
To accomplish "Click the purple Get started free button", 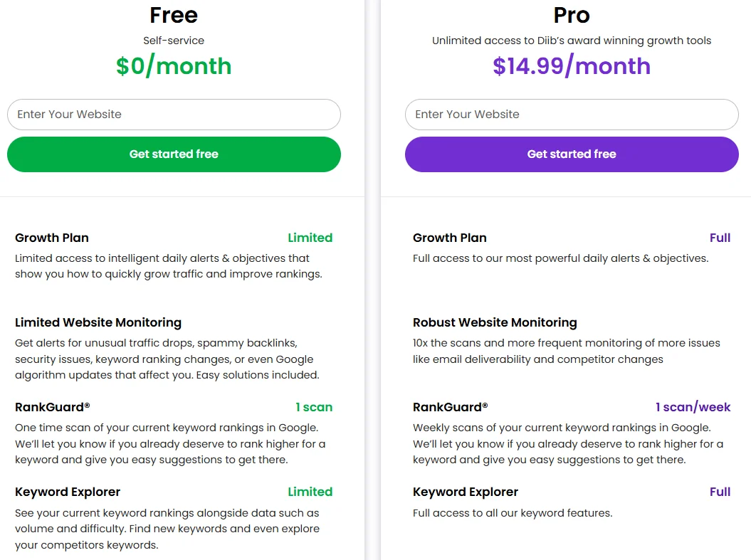I will coord(572,154).
